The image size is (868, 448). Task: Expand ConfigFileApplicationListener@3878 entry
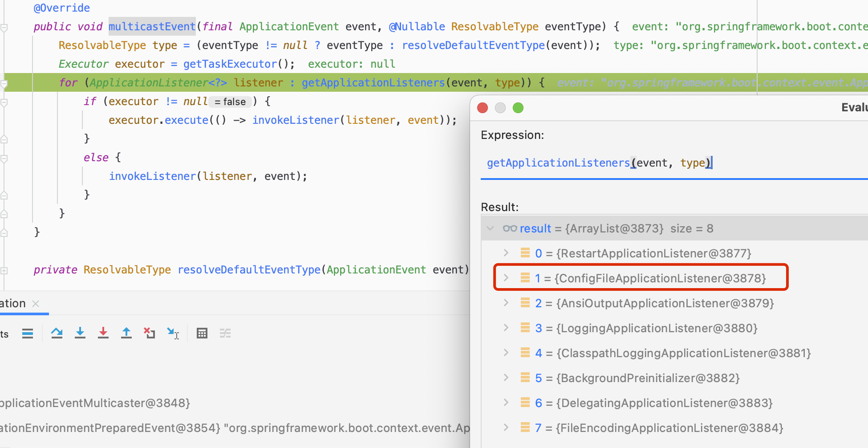click(x=506, y=278)
